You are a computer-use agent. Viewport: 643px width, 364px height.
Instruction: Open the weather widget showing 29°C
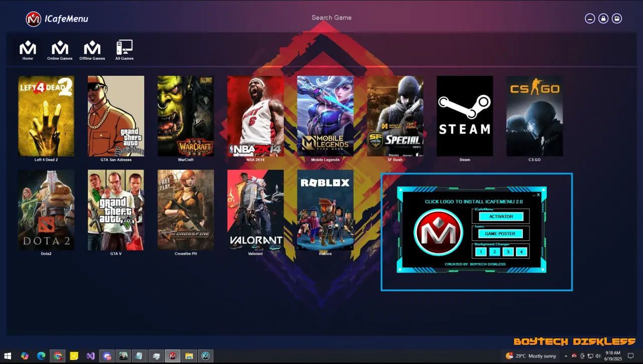point(531,356)
